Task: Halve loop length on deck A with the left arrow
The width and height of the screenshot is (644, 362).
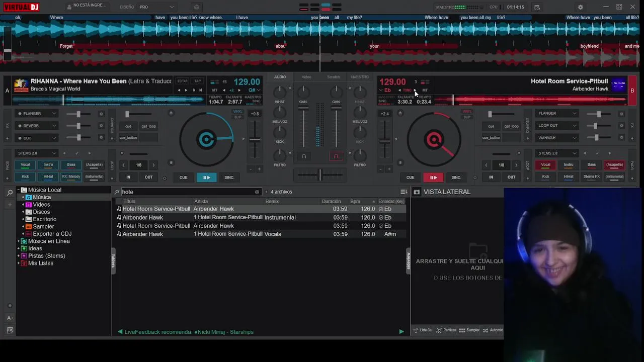Action: point(123,165)
